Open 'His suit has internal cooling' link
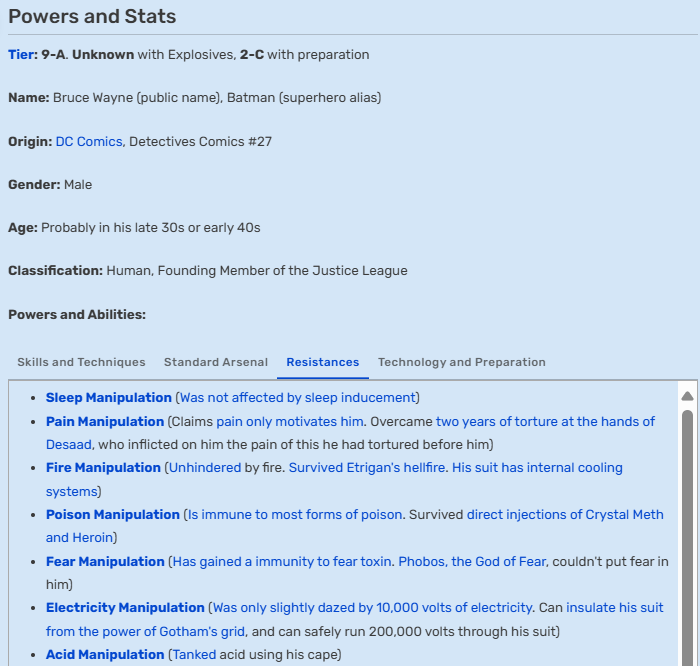The image size is (700, 666). pyautogui.click(x=537, y=467)
